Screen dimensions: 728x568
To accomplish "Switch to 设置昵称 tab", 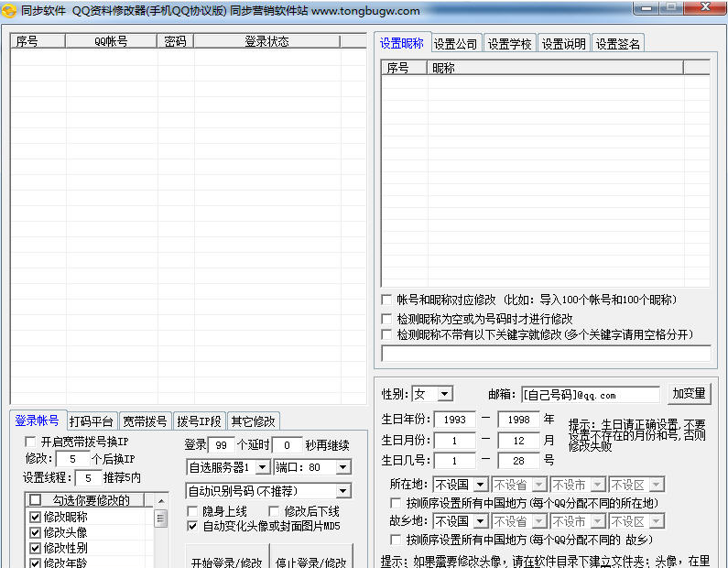I will click(x=402, y=43).
